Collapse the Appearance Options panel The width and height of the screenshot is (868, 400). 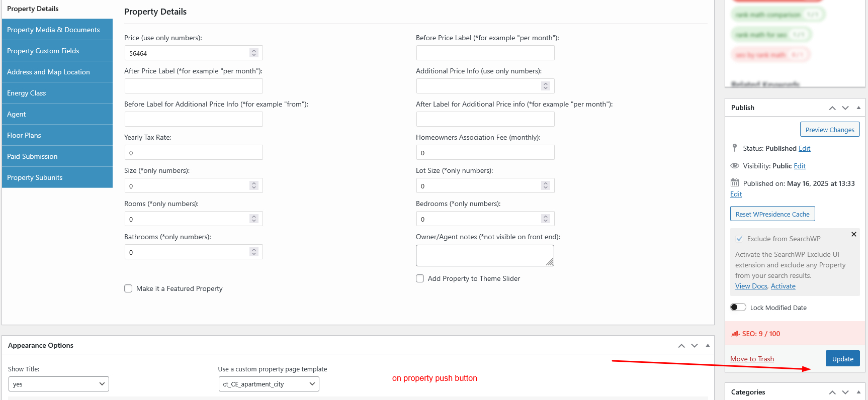(x=708, y=345)
